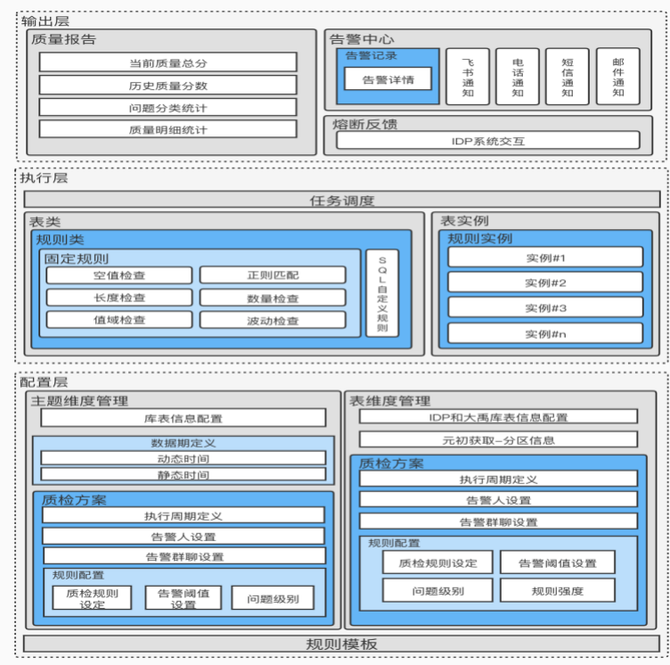Select the 任务调度 bar
Viewport: 670px width, 665px height.
pyautogui.click(x=342, y=200)
